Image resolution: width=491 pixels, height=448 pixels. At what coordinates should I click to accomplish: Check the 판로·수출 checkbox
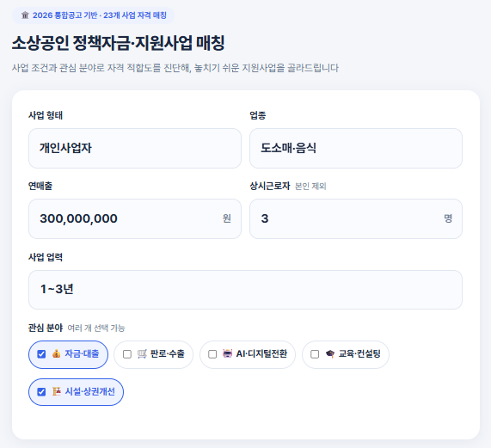pyautogui.click(x=126, y=354)
